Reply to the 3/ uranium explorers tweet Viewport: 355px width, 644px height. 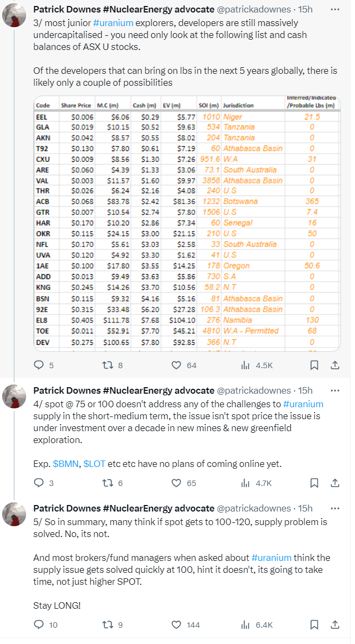(x=39, y=365)
